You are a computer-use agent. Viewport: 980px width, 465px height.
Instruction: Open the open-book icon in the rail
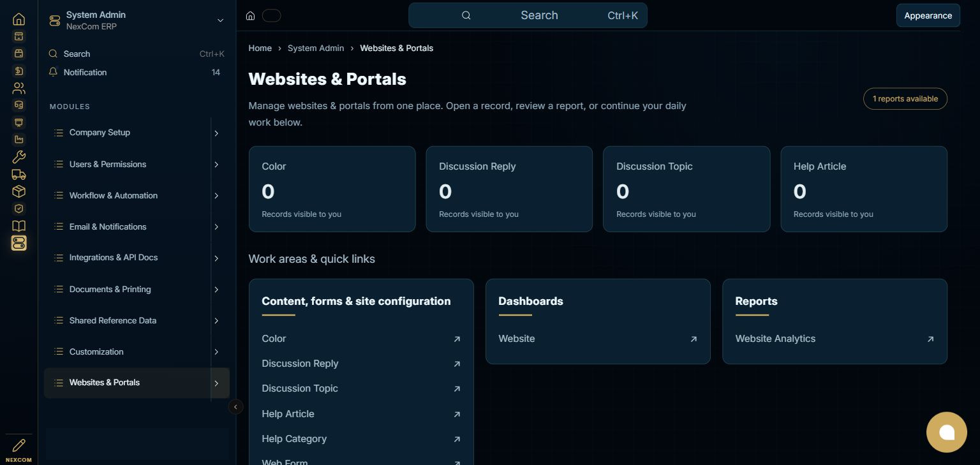19,226
